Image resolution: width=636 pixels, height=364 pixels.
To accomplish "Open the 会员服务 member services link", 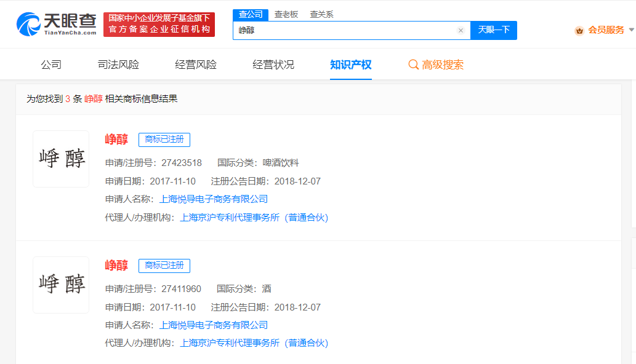I will 606,30.
